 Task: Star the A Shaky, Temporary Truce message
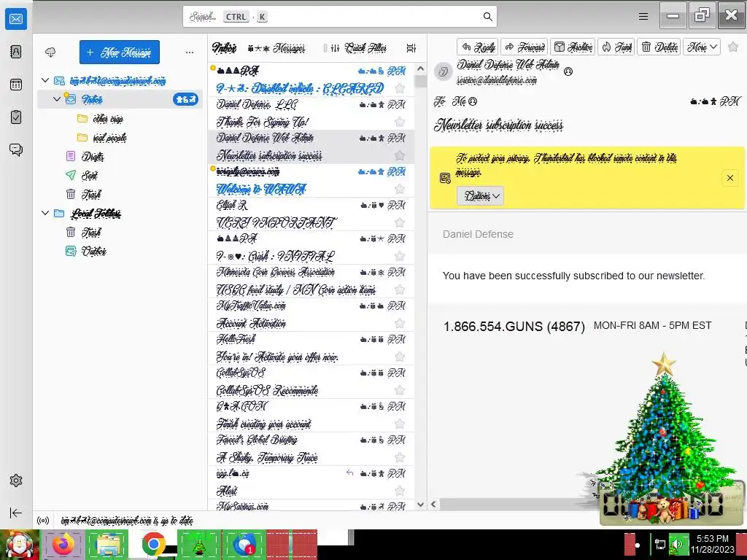(x=400, y=458)
